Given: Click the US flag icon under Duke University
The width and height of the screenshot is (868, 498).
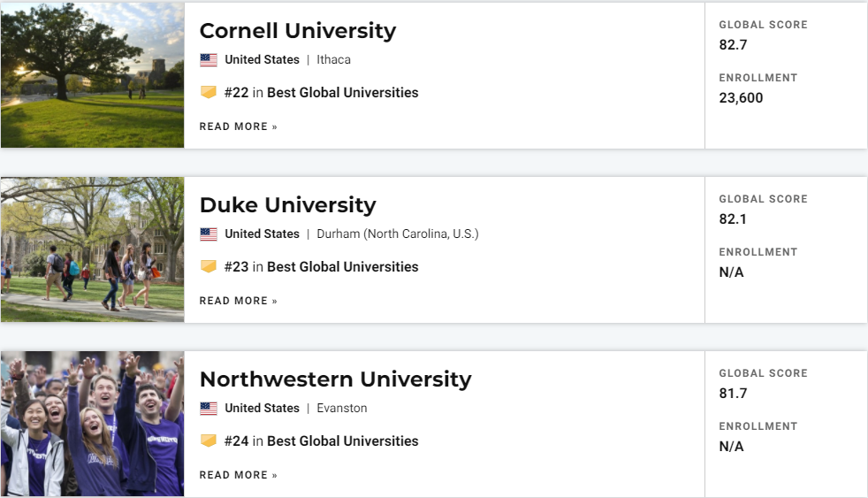Looking at the screenshot, I should 209,234.
